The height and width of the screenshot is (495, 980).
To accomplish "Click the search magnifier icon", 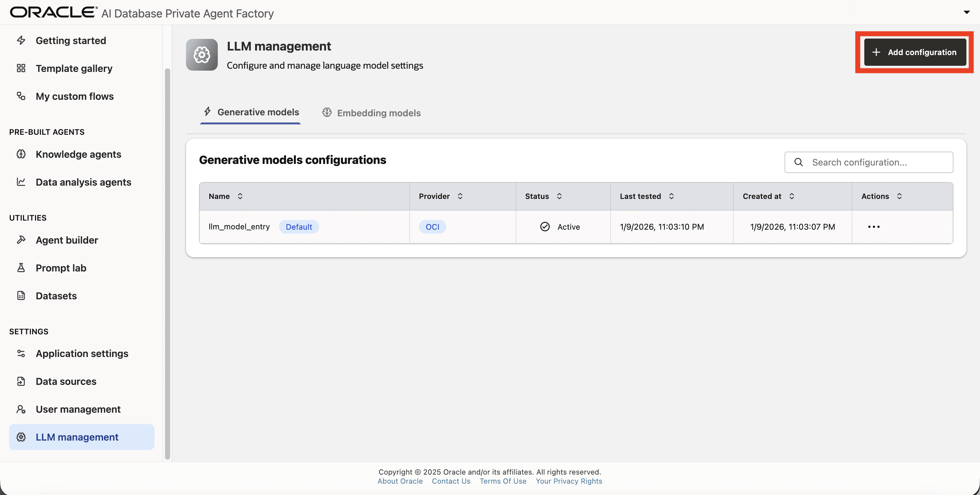I will 799,162.
